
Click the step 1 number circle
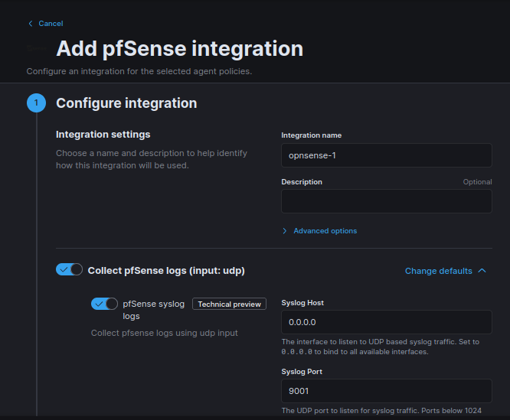[x=36, y=103]
